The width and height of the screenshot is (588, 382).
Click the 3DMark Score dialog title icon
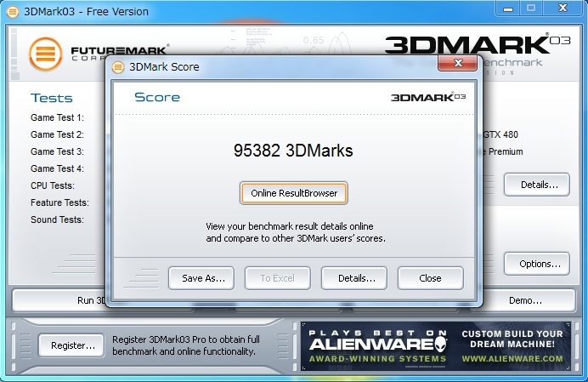(x=118, y=67)
